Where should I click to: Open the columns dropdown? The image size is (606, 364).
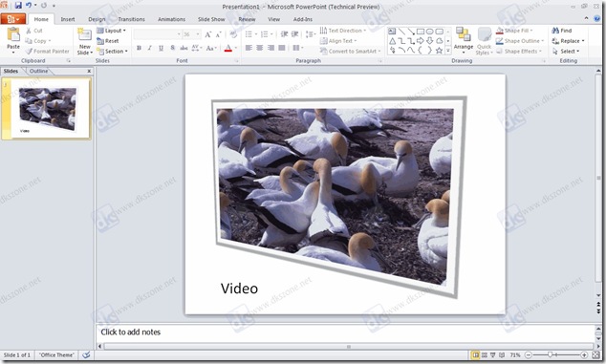pos(298,48)
